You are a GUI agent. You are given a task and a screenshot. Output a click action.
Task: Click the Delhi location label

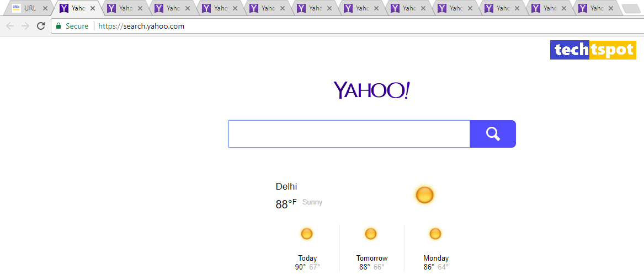pyautogui.click(x=286, y=186)
